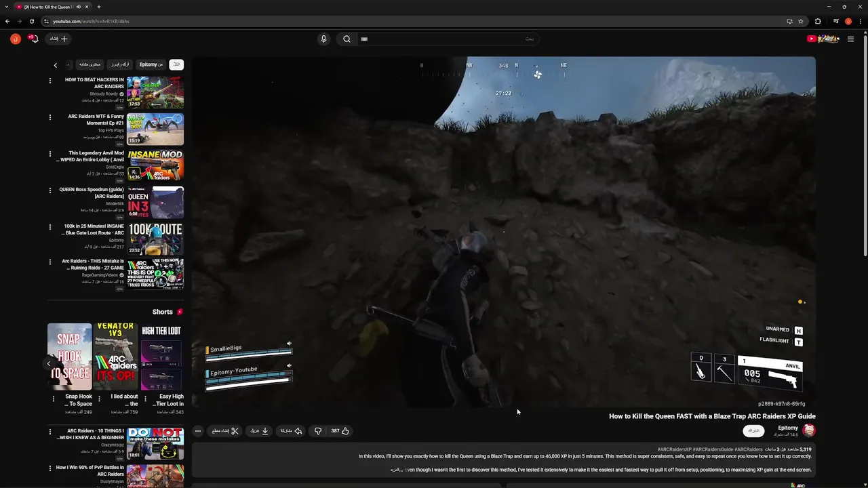Click the video player to pause playback

click(x=503, y=232)
